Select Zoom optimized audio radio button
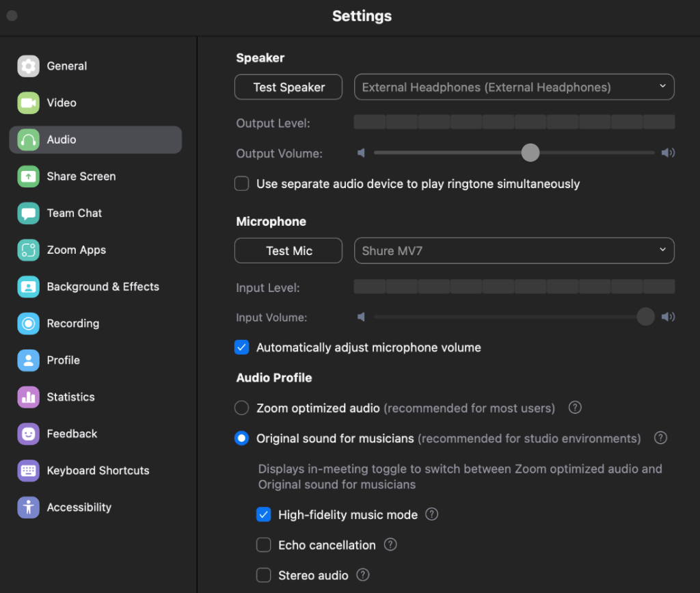 coord(241,408)
